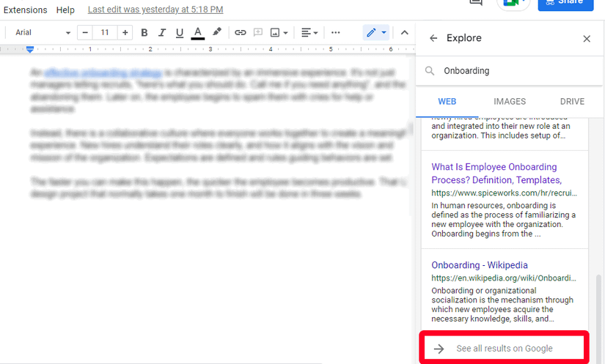
Task: Toggle italic formatting
Action: pos(161,33)
